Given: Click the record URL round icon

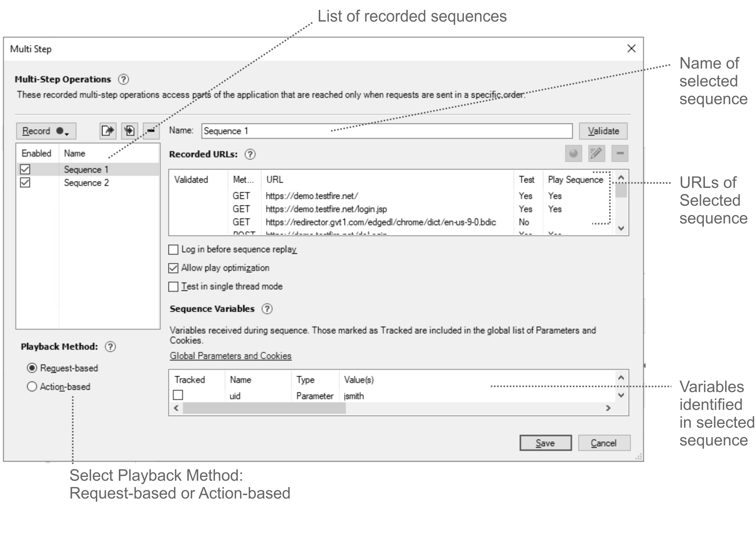Looking at the screenshot, I should [573, 154].
